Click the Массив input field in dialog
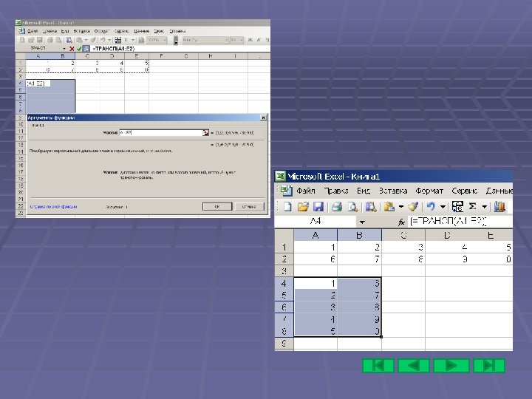Screen dimensions: 532x399 point(161,133)
